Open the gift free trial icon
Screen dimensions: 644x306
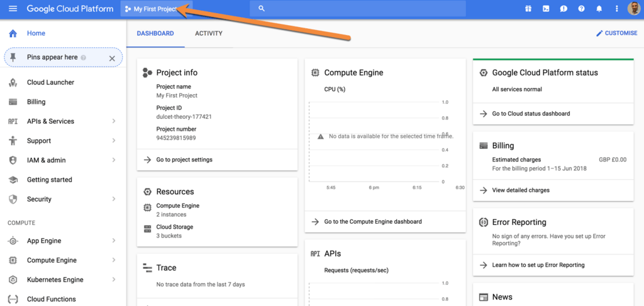pos(528,9)
